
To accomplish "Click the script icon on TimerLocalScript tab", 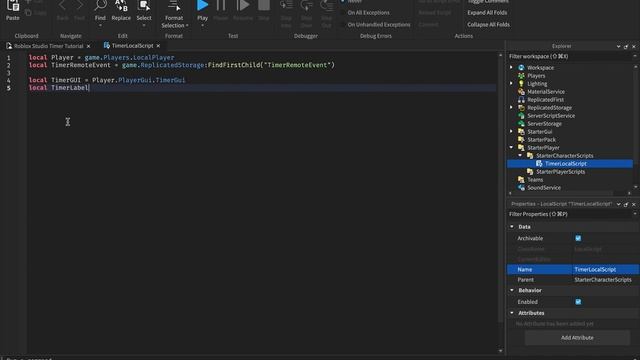I will 107,45.
